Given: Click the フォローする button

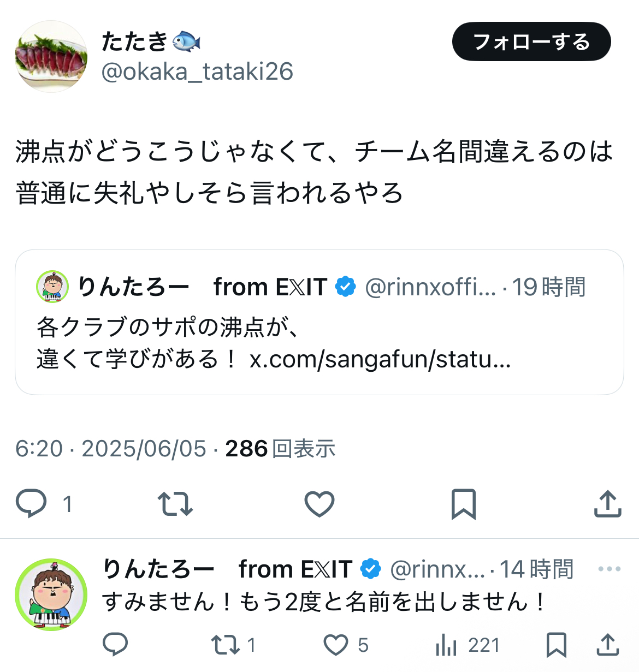Looking at the screenshot, I should click(531, 41).
